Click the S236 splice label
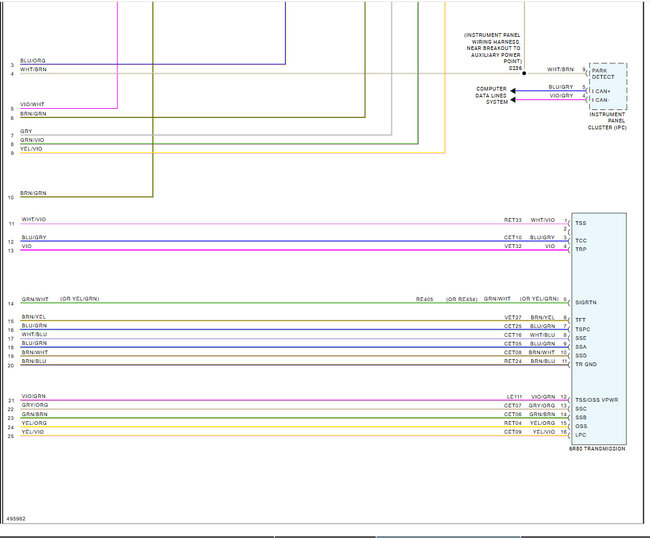This screenshot has height=538, width=650. [515, 68]
